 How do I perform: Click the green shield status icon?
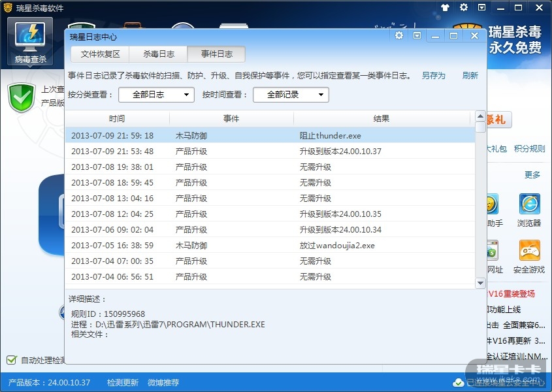coord(22,97)
